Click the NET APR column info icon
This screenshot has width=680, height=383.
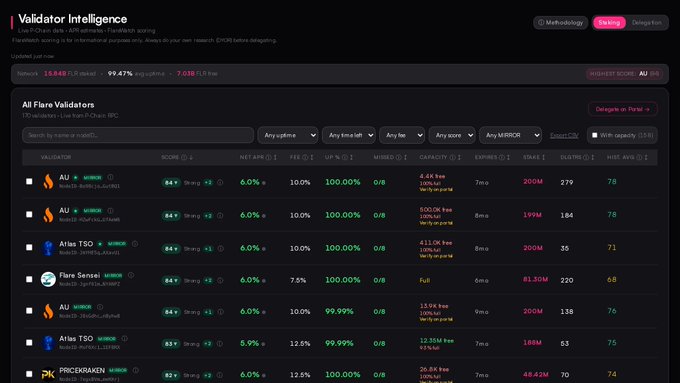pyautogui.click(x=268, y=157)
